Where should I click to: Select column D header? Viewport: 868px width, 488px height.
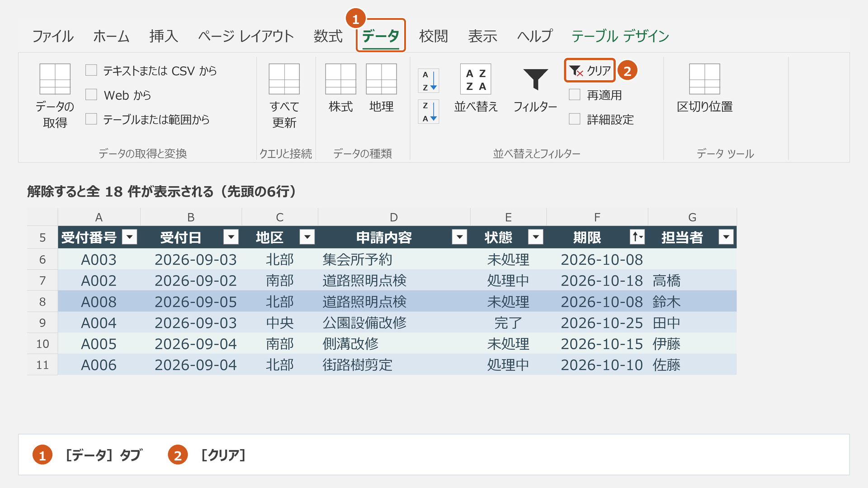point(394,217)
